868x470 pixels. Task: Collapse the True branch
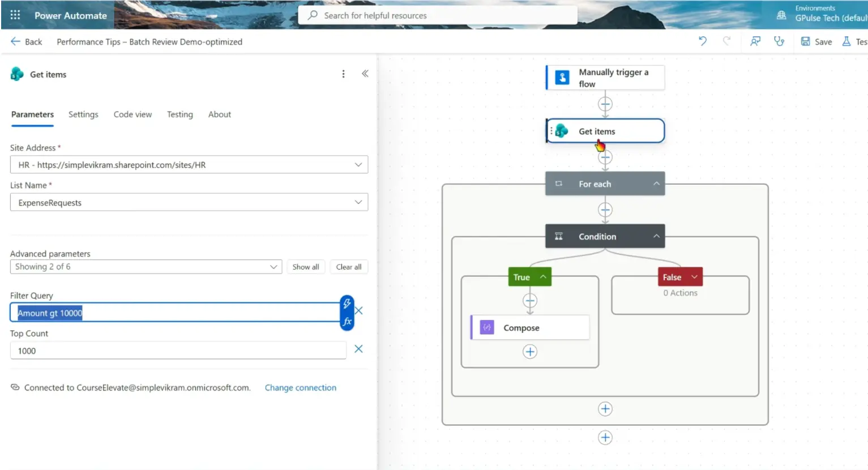pos(543,277)
